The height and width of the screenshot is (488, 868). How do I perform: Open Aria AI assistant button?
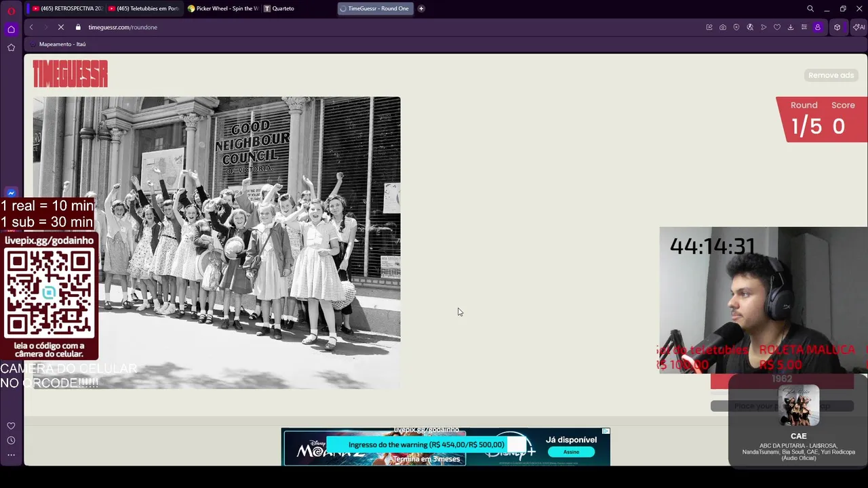tap(859, 27)
